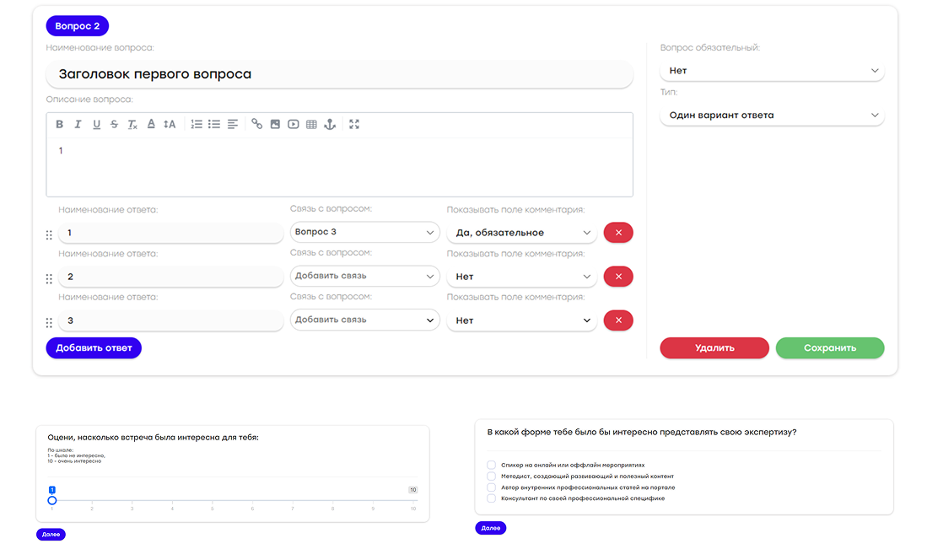This screenshot has height=560, width=927.
Task: Tick 'Методист, создающий развивающий и полезный контент' checkbox
Action: tap(492, 477)
